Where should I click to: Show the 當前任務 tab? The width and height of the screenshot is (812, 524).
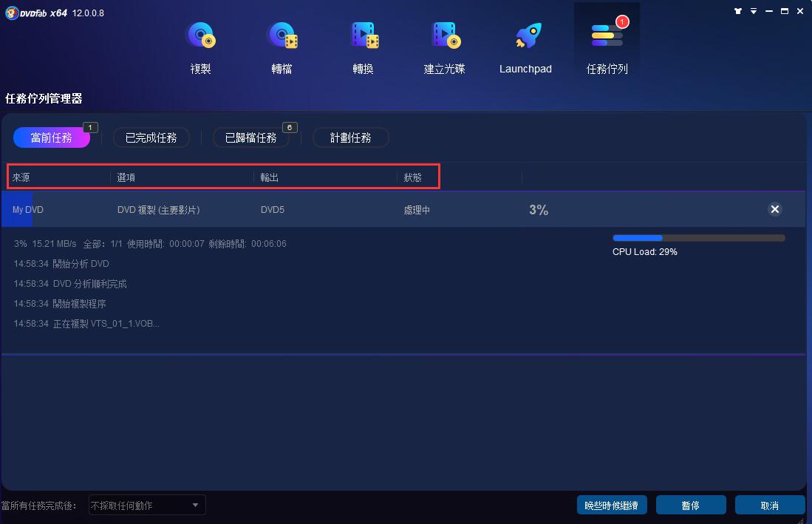pos(52,137)
